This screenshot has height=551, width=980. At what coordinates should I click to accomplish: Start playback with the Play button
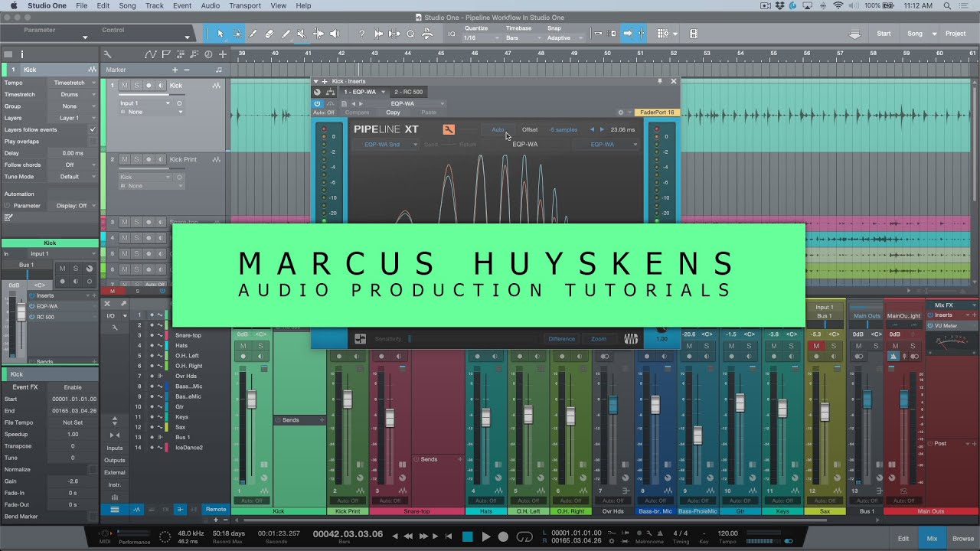click(485, 536)
